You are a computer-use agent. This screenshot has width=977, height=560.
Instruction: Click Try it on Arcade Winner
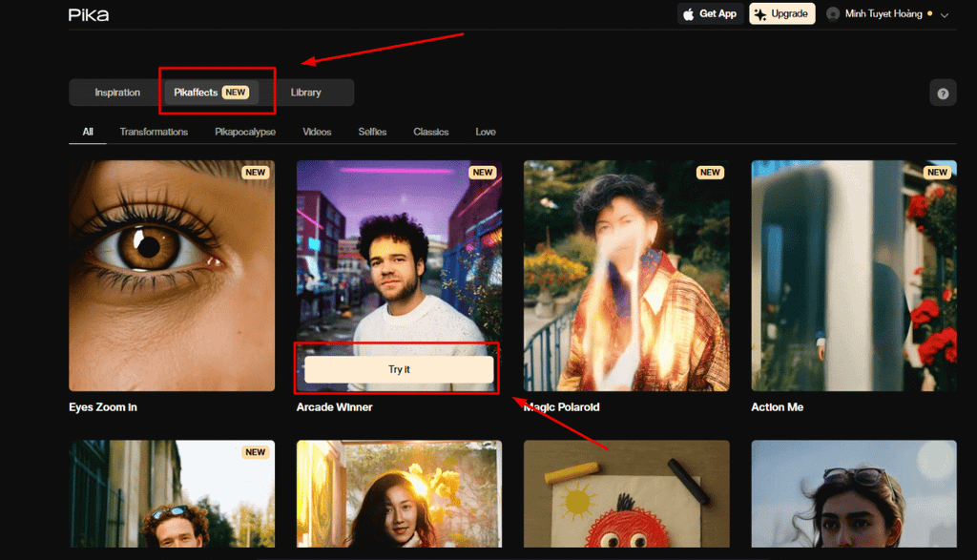pyautogui.click(x=399, y=369)
